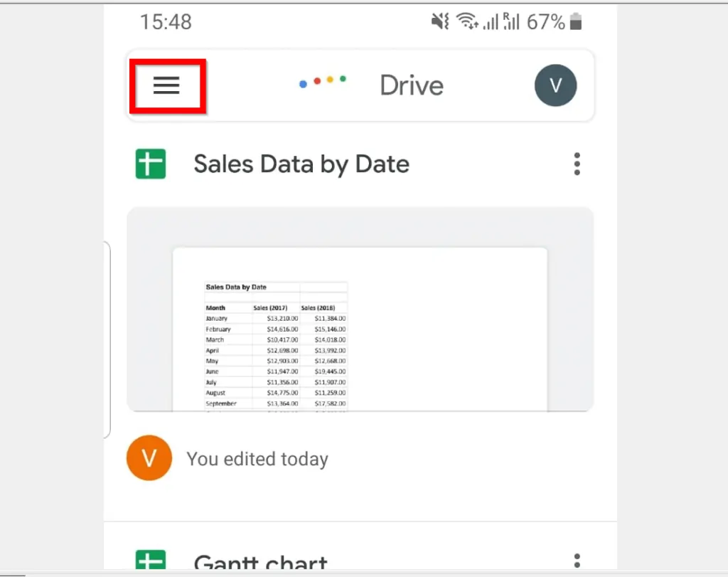
Task: Click the Google Sheets icon beside Sales Data
Action: (x=149, y=164)
